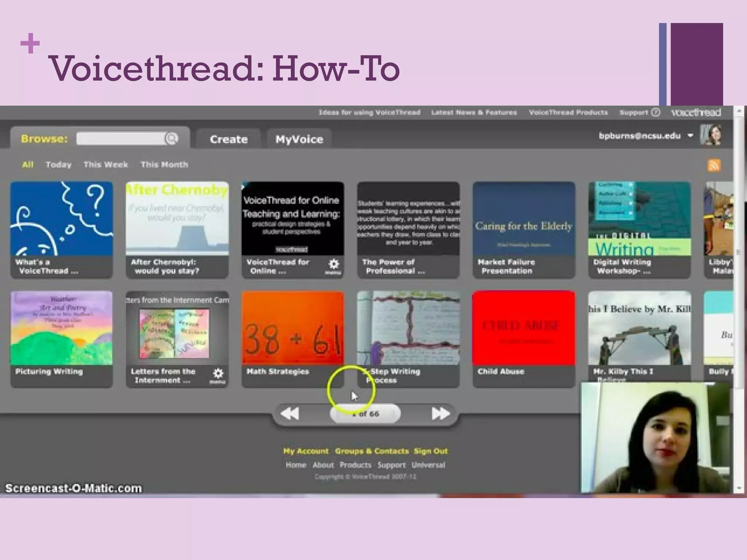Click the Support help question mark icon
The height and width of the screenshot is (560, 747).
pyautogui.click(x=655, y=112)
